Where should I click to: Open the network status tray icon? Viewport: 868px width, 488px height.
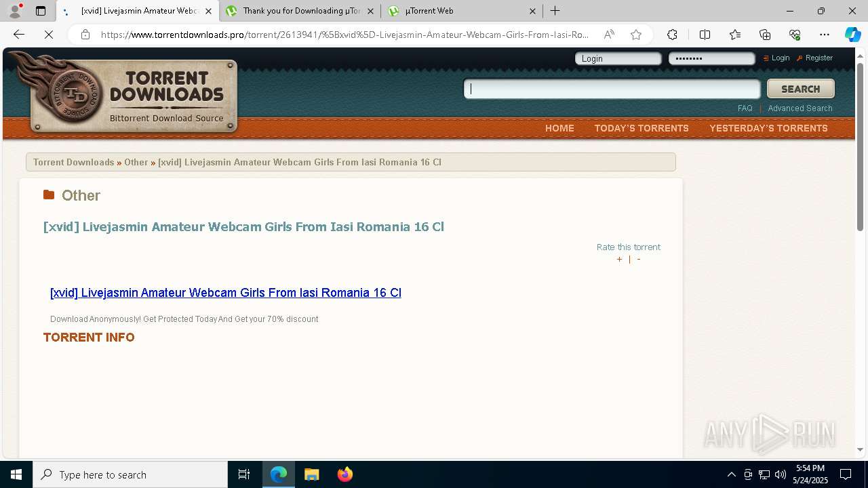pos(764,474)
